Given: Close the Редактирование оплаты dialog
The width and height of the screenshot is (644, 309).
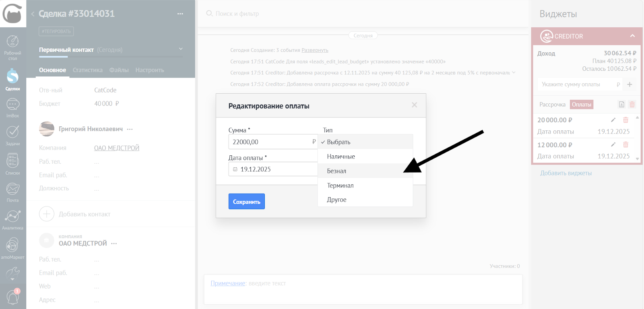Looking at the screenshot, I should click(x=414, y=105).
